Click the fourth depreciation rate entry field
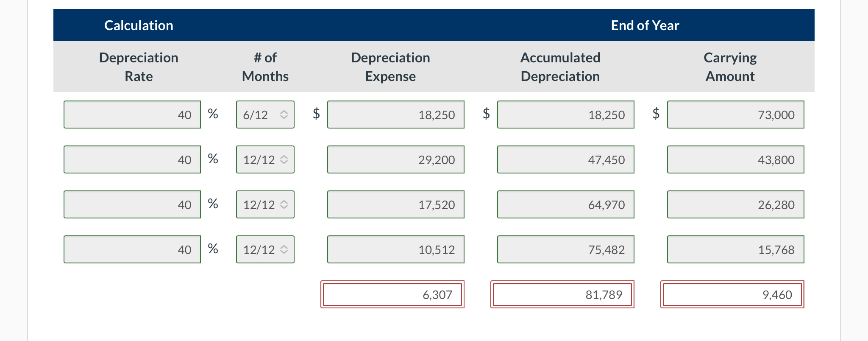The width and height of the screenshot is (868, 341). click(132, 249)
